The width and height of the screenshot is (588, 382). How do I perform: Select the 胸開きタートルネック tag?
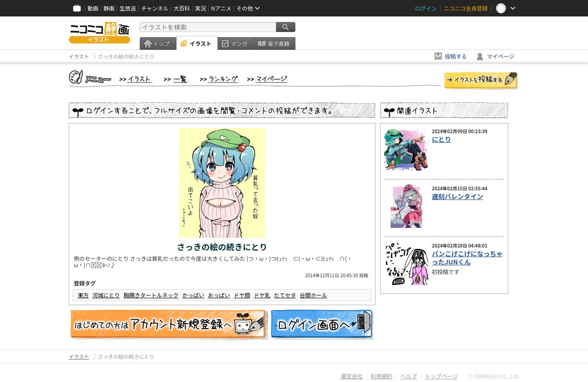coord(151,295)
